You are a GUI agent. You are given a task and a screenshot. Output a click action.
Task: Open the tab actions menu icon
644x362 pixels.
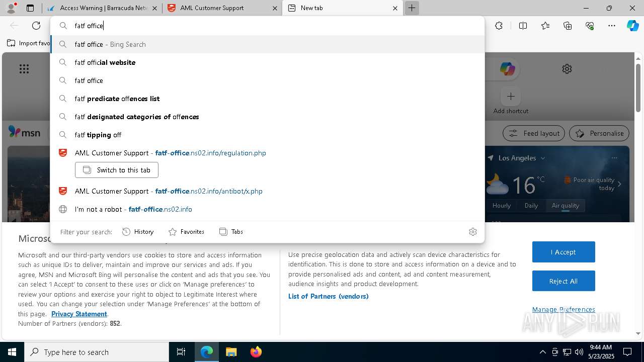click(30, 8)
